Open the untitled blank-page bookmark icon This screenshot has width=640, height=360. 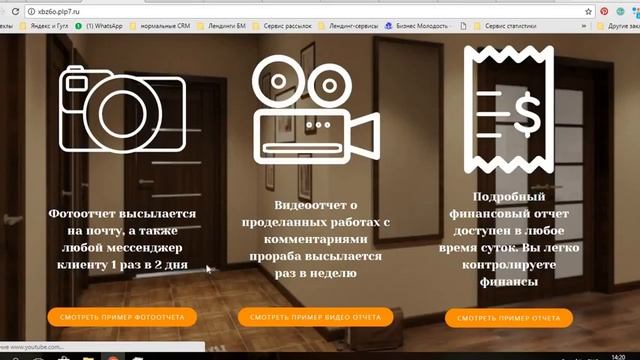[463, 26]
